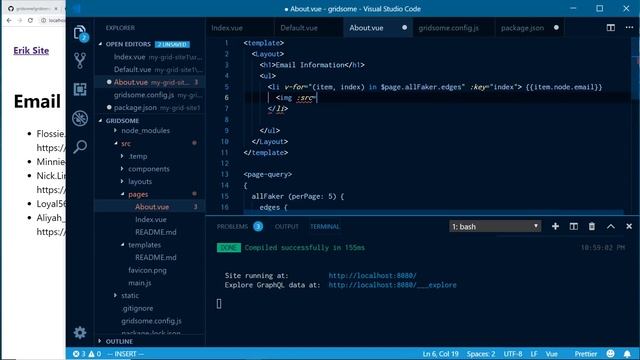Open favicon.png in the explorer
The height and width of the screenshot is (360, 640).
click(x=147, y=270)
